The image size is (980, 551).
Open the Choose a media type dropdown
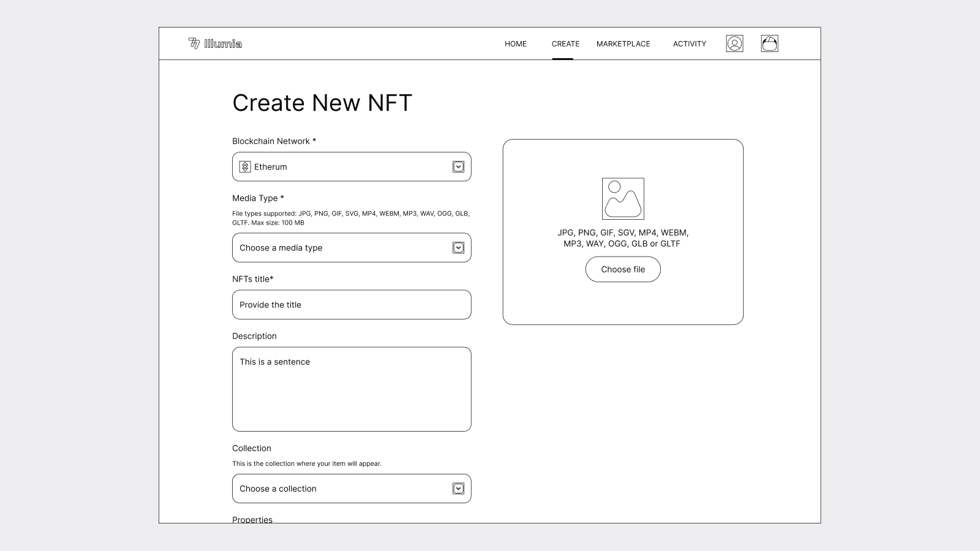click(x=352, y=247)
